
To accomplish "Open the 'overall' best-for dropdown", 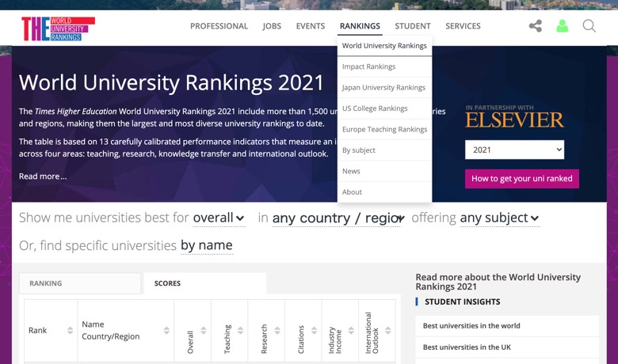I will tap(219, 218).
